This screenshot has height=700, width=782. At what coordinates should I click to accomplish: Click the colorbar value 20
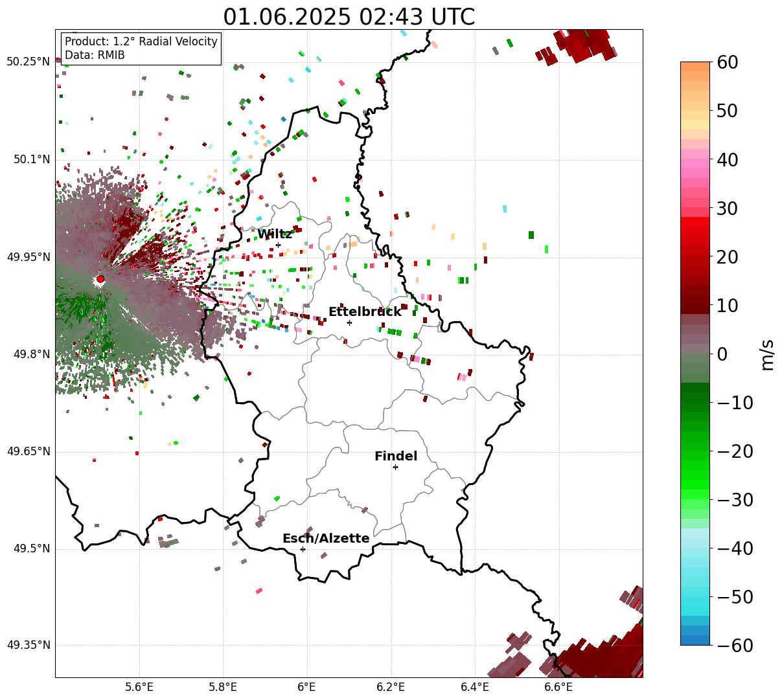pyautogui.click(x=728, y=257)
